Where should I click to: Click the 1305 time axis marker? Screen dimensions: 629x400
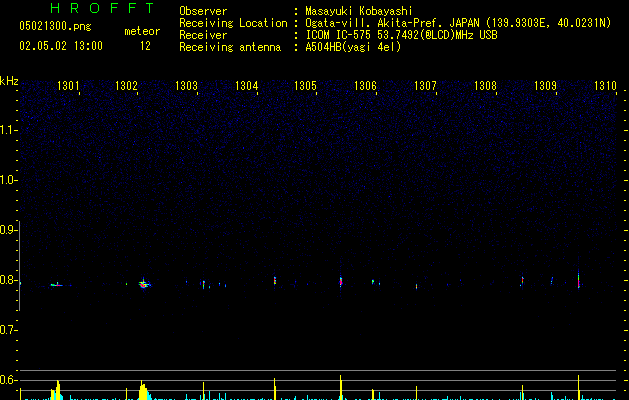305,86
